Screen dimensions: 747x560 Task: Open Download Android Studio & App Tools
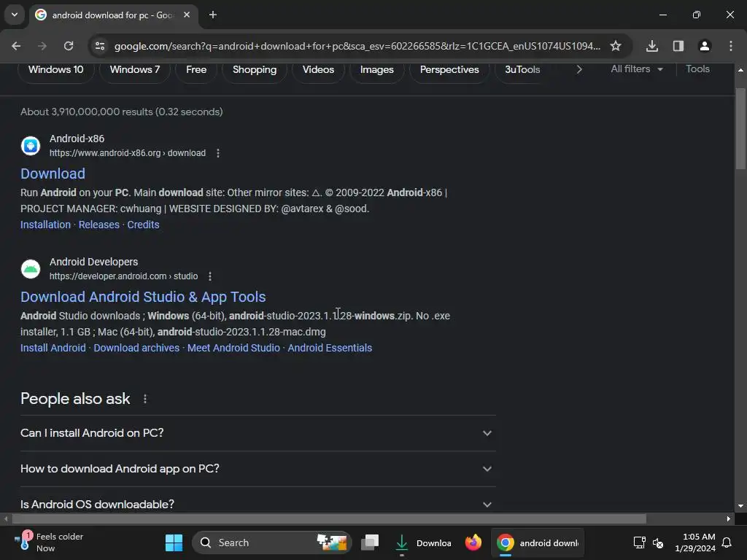click(143, 297)
